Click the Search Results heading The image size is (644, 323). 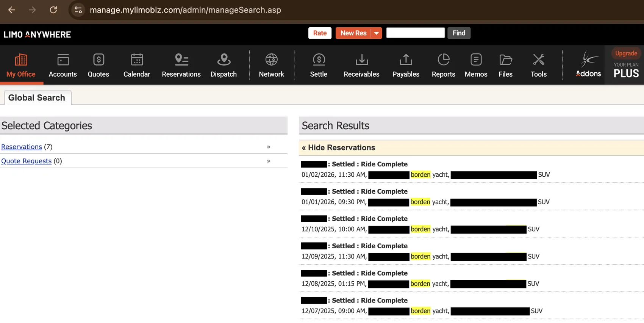point(335,125)
